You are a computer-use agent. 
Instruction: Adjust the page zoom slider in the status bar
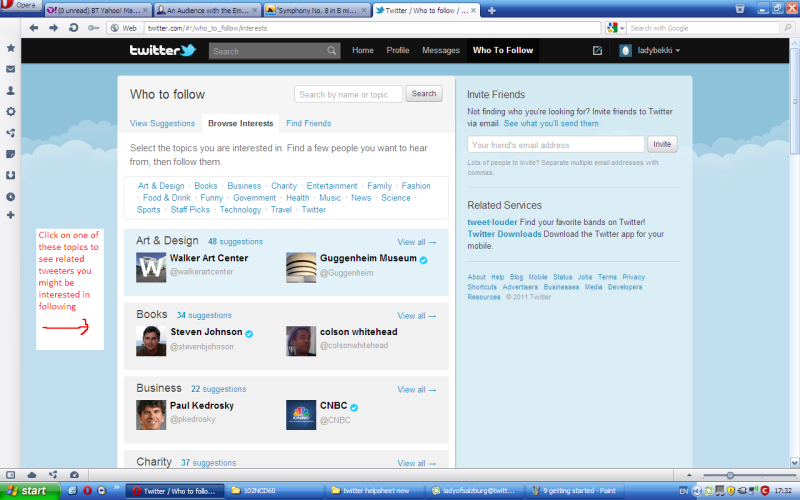click(x=730, y=476)
